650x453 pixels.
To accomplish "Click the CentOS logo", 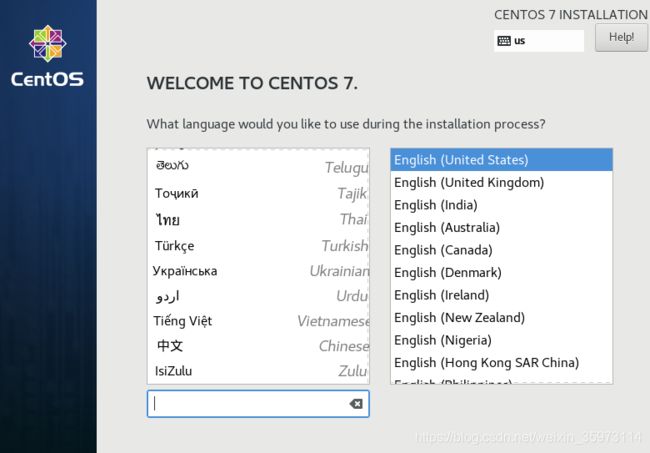I will point(48,56).
